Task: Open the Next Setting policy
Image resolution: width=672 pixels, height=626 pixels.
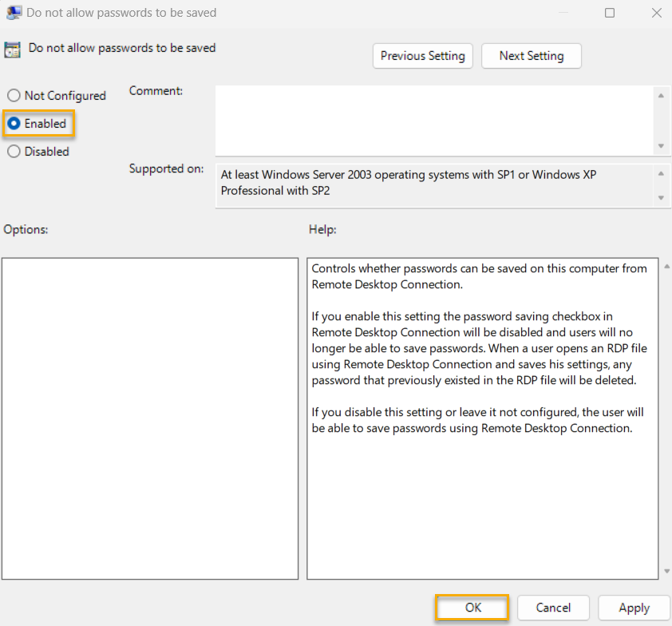Action: coord(531,56)
